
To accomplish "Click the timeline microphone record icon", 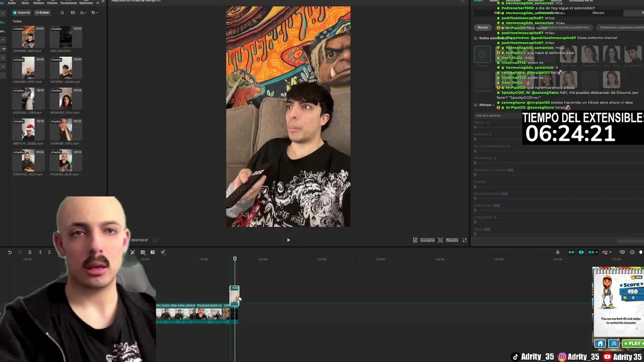I will 557,252.
